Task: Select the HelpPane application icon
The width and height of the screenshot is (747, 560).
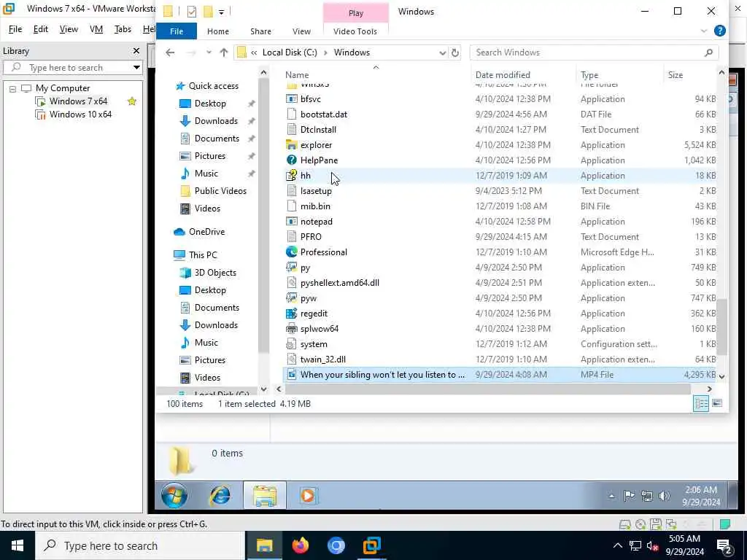Action: click(x=292, y=160)
